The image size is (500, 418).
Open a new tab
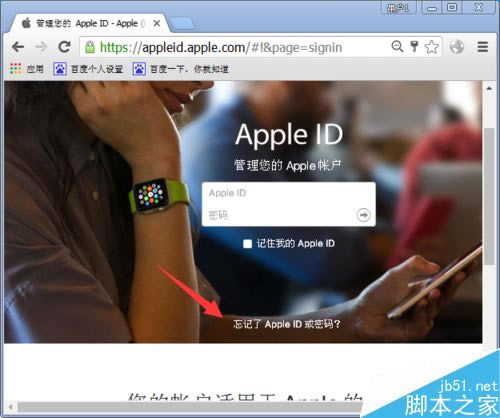182,24
